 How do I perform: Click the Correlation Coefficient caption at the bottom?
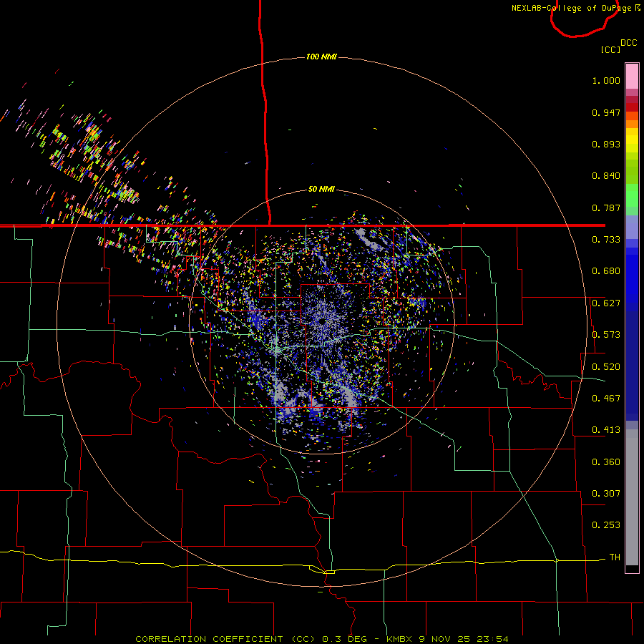(321, 639)
